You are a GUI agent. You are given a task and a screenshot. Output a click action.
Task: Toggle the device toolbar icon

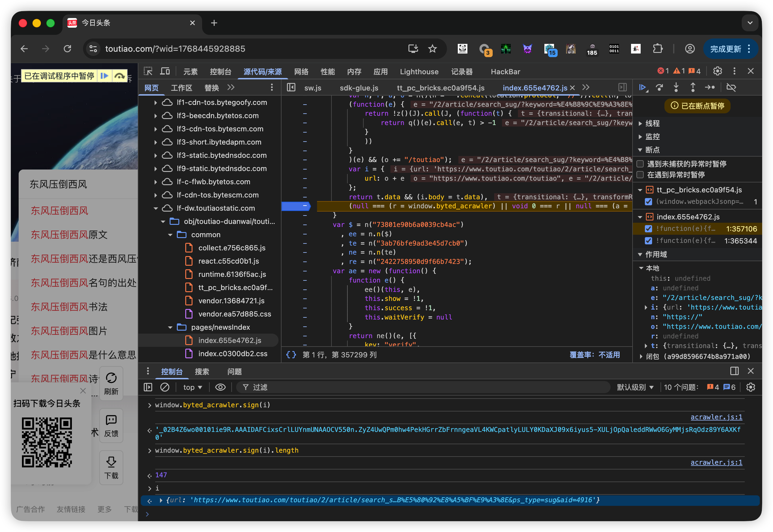tap(165, 71)
